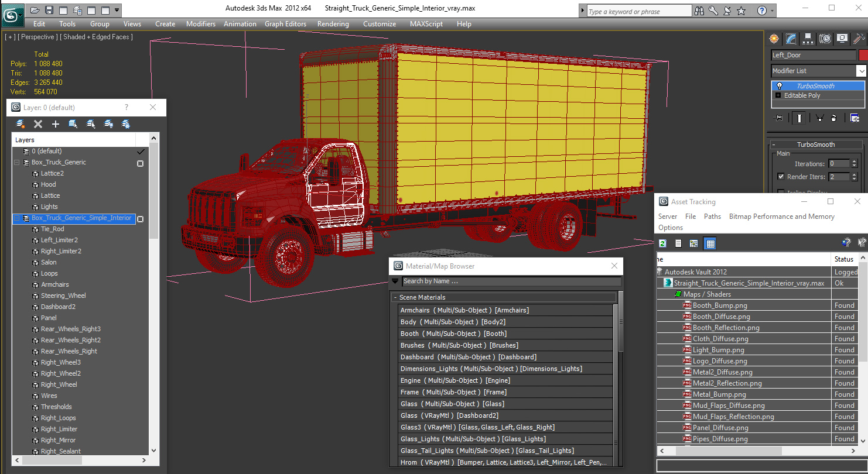868x474 pixels.
Task: Open Bitmap Performance and Memory menu
Action: tap(781, 217)
